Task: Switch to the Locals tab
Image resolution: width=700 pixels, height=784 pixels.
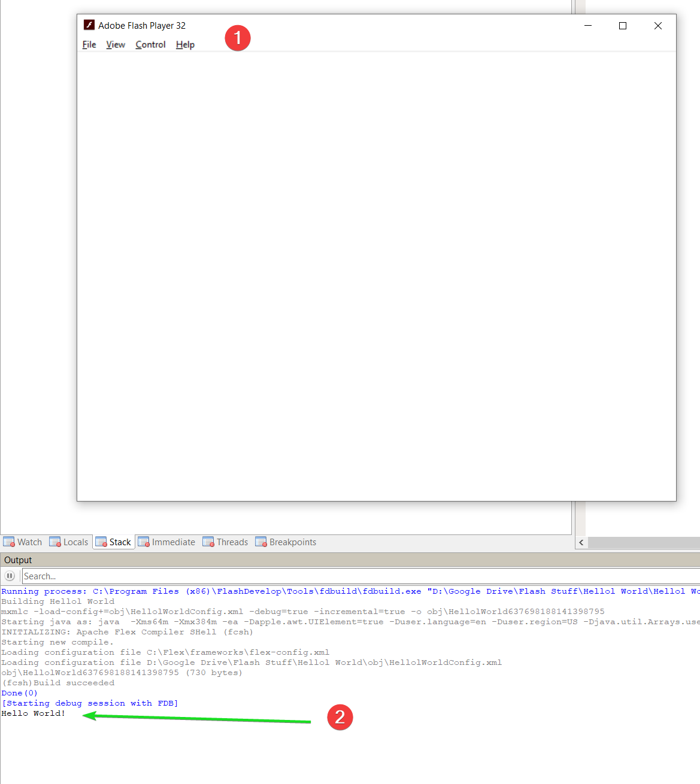Action: tap(69, 542)
